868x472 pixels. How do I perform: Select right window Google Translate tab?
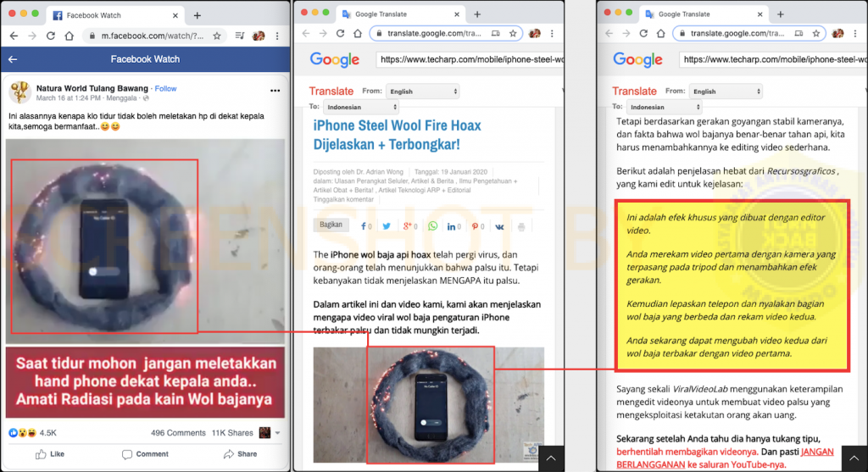(x=704, y=14)
